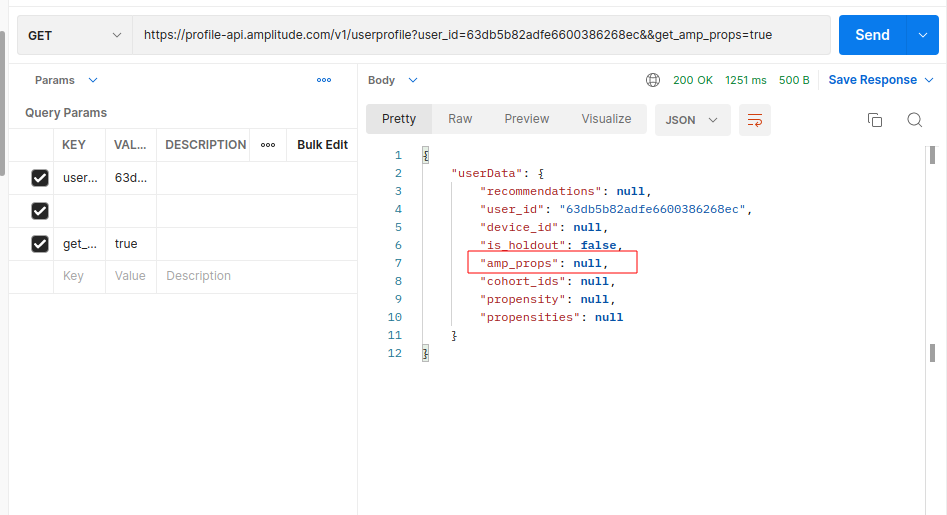Click the request URL field
This screenshot has width=947, height=515.
click(x=481, y=35)
